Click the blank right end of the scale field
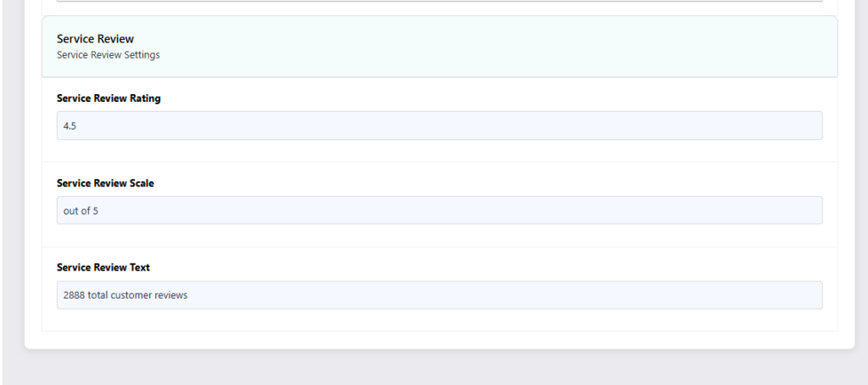This screenshot has width=868, height=385. 775,210
